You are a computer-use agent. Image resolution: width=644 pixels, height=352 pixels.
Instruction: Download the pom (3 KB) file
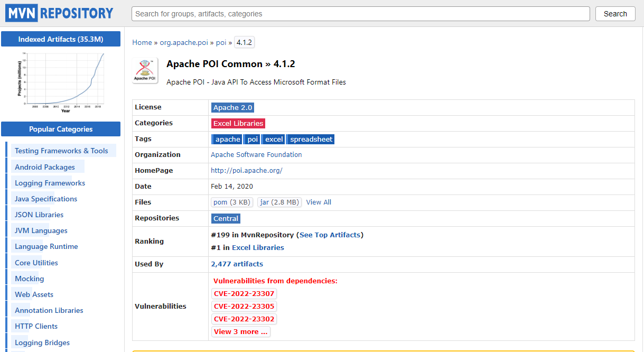pos(232,202)
